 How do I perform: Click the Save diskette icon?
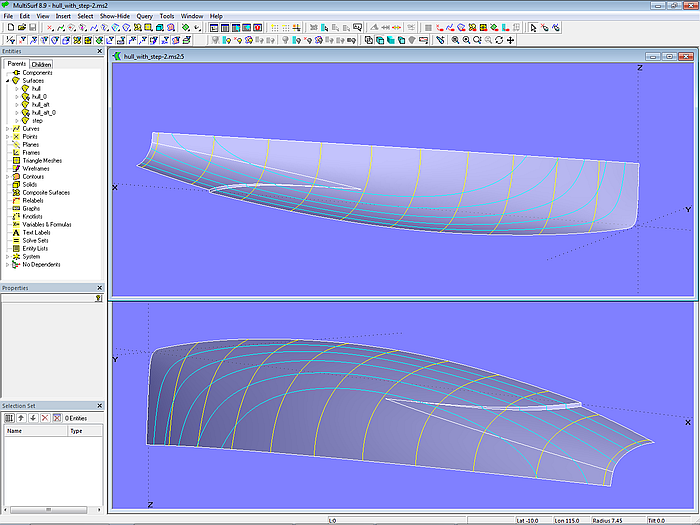click(33, 28)
